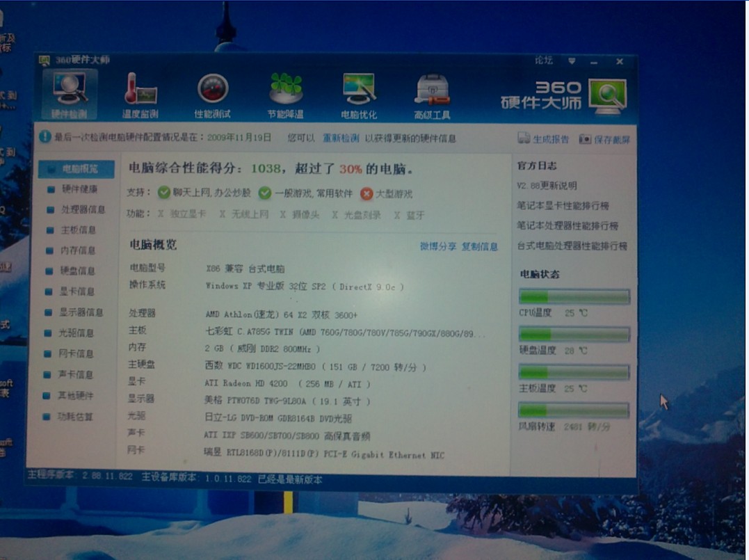Click the 硬盘温度 temperature bar

[574, 334]
